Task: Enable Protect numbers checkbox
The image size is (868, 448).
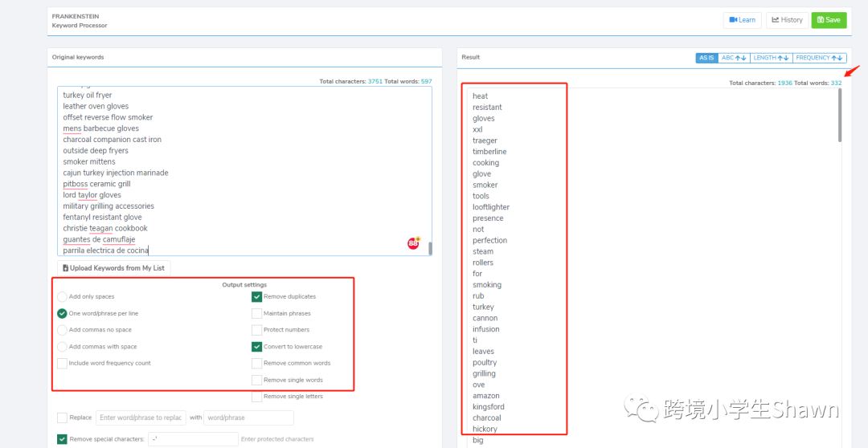Action: tap(256, 330)
